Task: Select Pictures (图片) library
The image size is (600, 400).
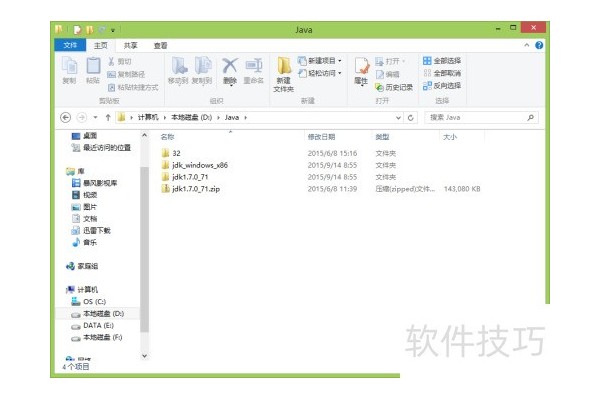Action: coord(85,207)
